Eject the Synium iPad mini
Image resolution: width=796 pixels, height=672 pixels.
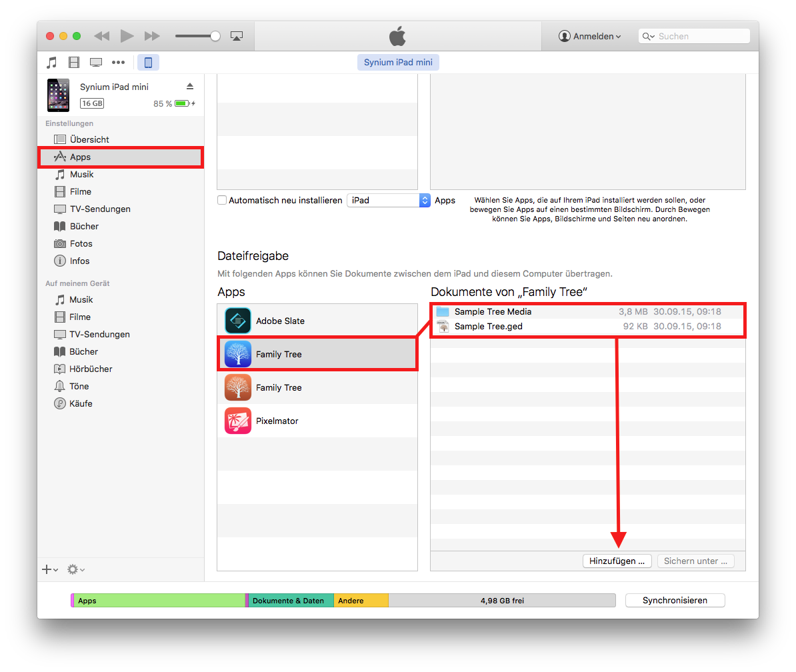coord(190,87)
